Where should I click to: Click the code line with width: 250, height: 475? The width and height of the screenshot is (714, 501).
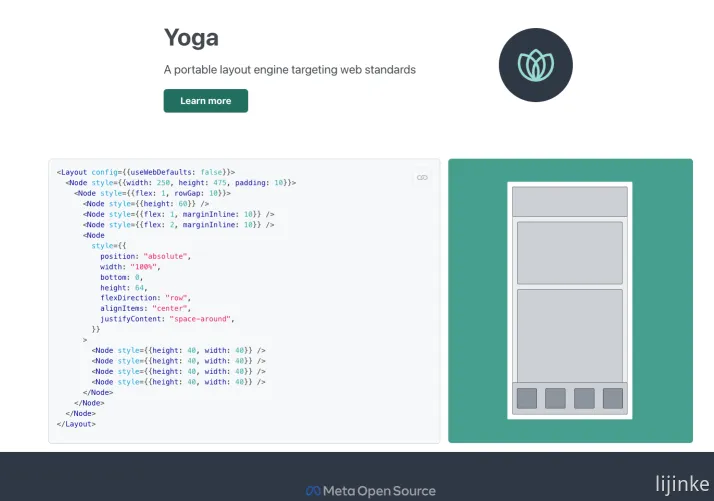pyautogui.click(x=180, y=183)
